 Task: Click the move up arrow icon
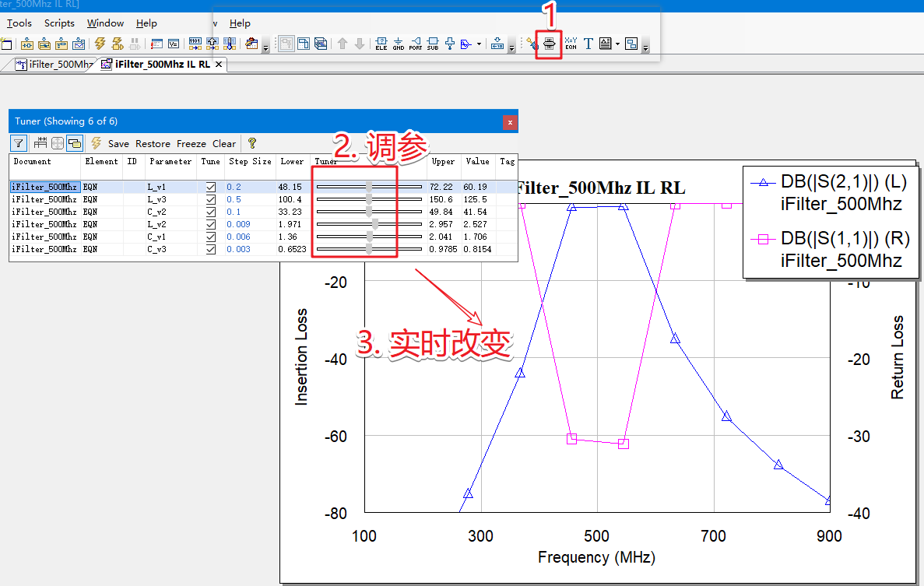point(343,44)
